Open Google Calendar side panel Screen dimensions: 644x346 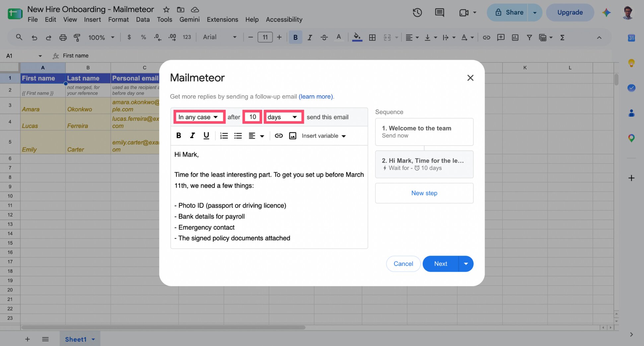631,38
